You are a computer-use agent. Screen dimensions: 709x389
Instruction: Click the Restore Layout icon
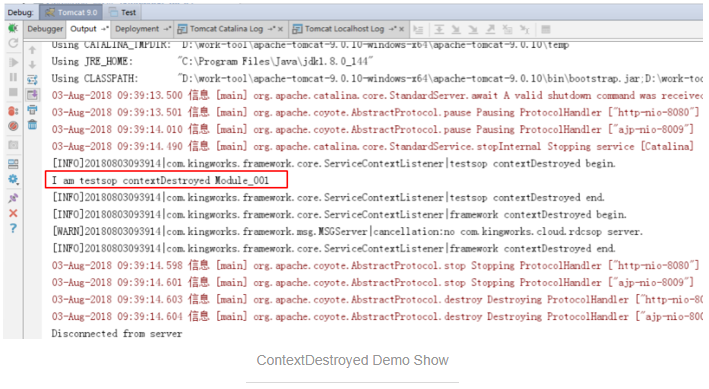pos(13,164)
